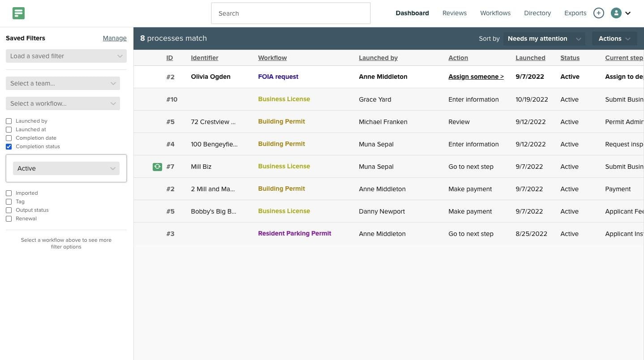Image resolution: width=644 pixels, height=360 pixels.
Task: Click the #3 process ID
Action: point(170,234)
